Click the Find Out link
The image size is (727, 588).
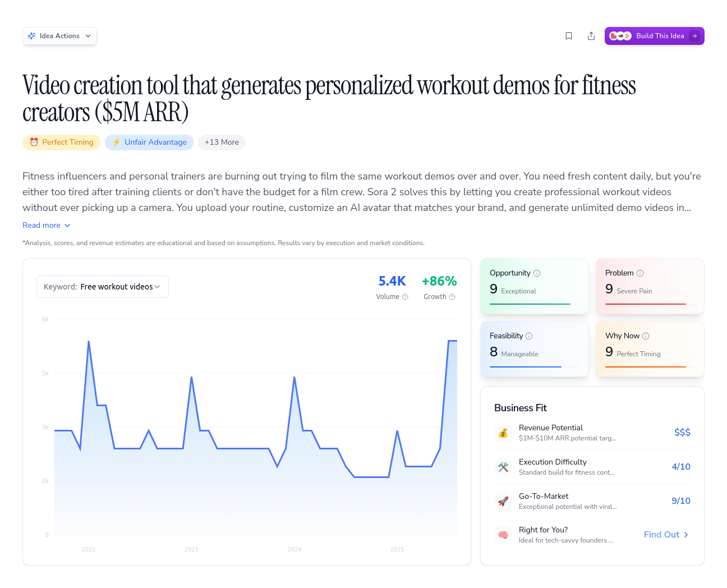666,535
